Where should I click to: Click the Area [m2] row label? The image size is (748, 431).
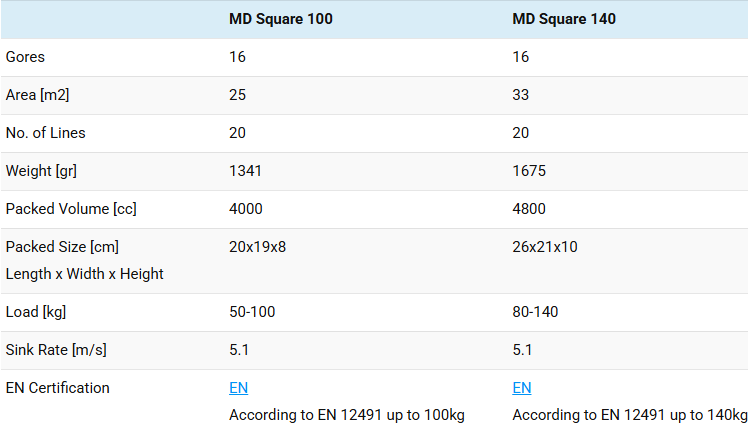[x=37, y=95]
